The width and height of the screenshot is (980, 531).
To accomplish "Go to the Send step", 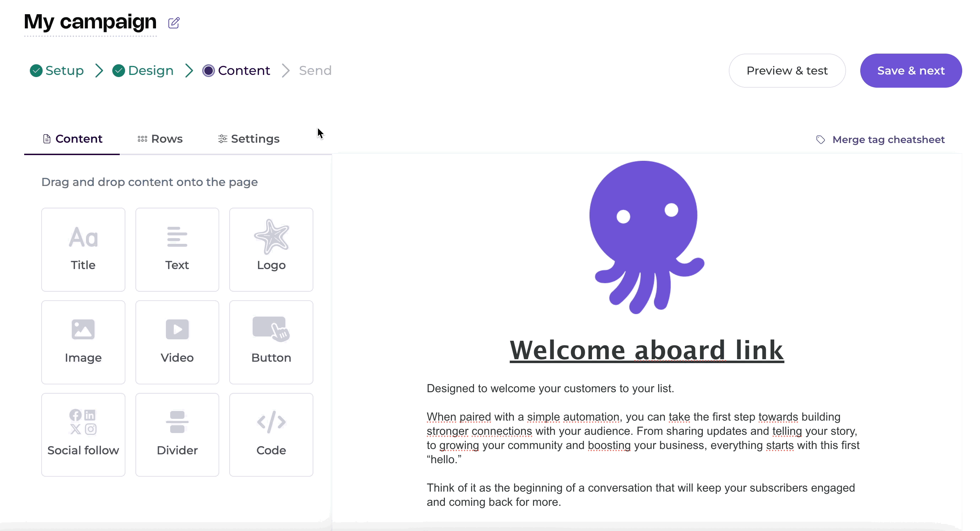I will [315, 71].
